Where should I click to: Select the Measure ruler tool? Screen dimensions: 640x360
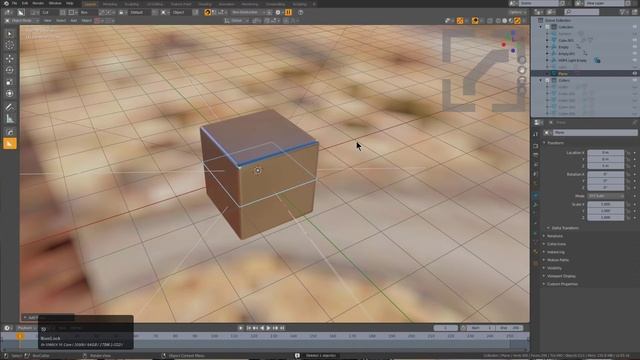coord(10,119)
